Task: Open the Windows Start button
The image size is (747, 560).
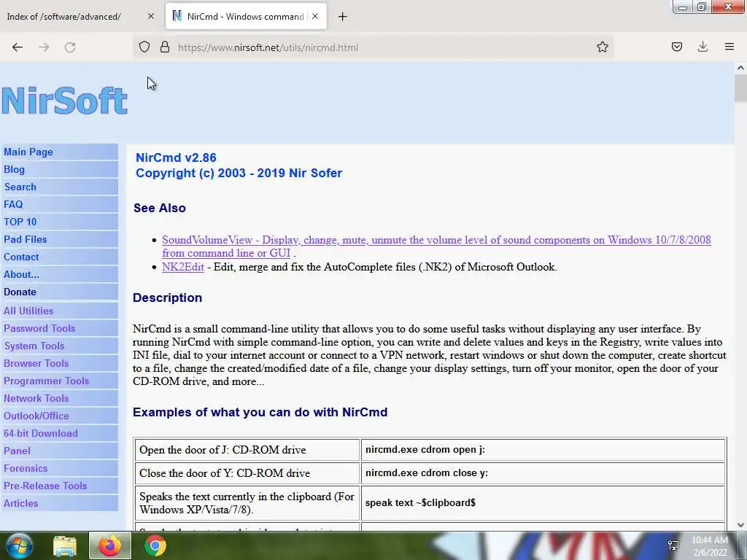Action: tap(20, 545)
